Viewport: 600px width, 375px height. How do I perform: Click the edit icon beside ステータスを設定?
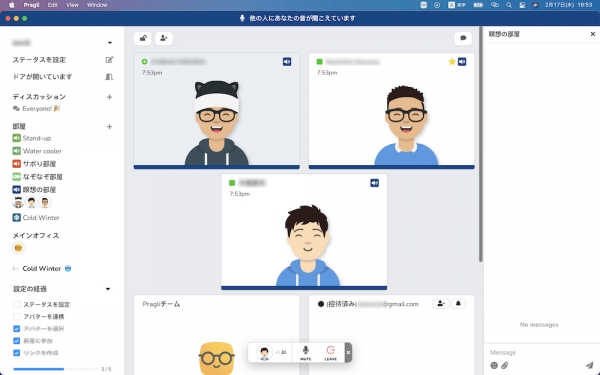click(109, 60)
